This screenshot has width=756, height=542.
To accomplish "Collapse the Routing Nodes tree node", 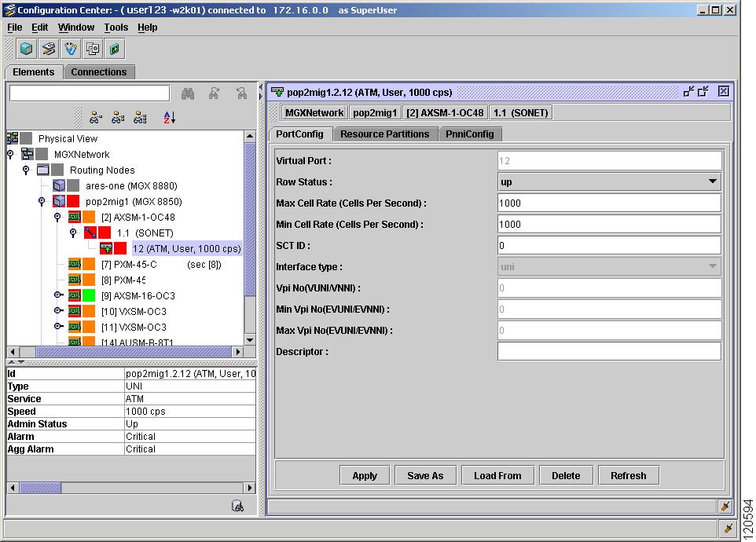I will (x=26, y=170).
